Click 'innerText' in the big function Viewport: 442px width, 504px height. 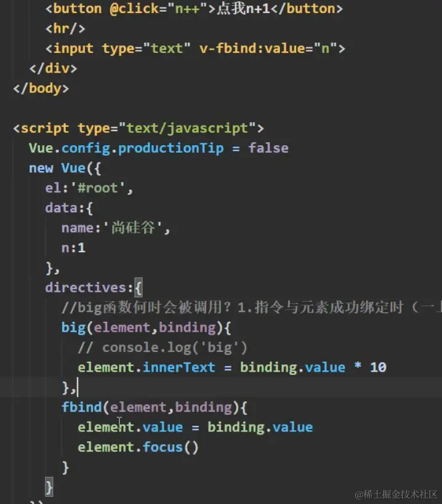coord(179,367)
